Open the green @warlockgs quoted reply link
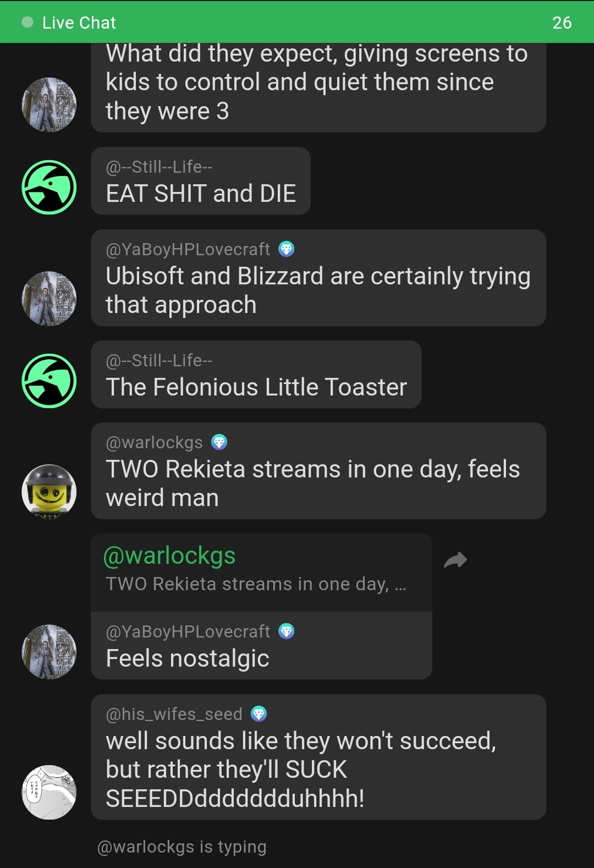Screen dimensions: 594x868 pyautogui.click(x=169, y=556)
